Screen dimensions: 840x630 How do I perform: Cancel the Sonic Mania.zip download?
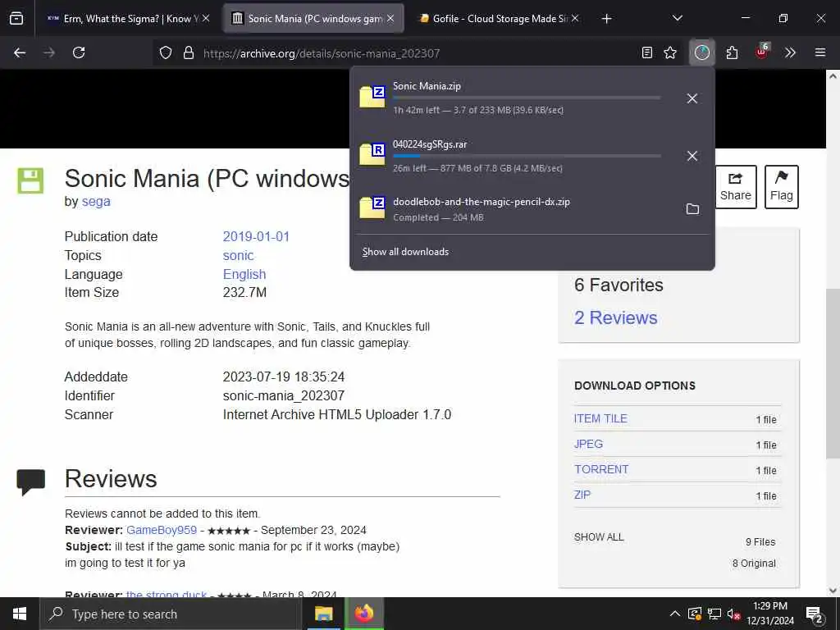coord(692,98)
